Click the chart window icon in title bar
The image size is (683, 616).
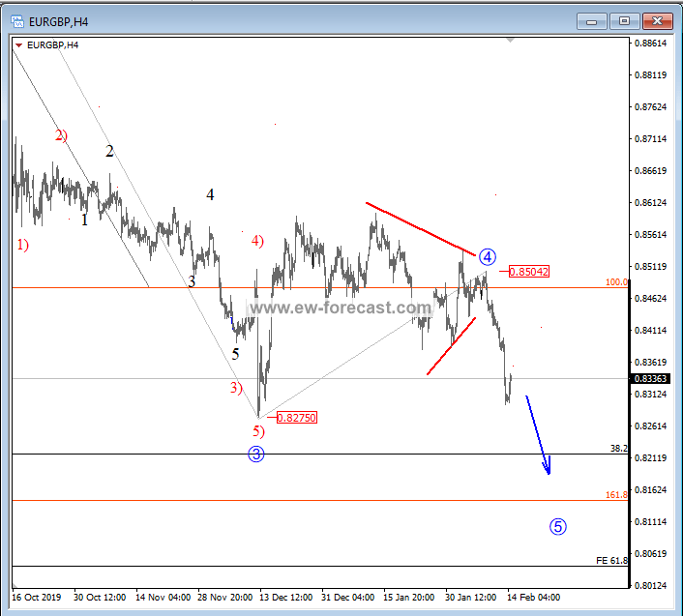coord(16,18)
